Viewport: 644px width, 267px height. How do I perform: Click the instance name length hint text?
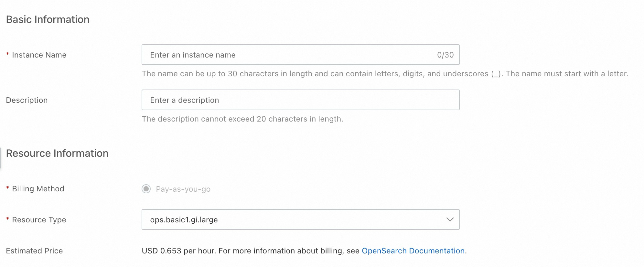(385, 74)
